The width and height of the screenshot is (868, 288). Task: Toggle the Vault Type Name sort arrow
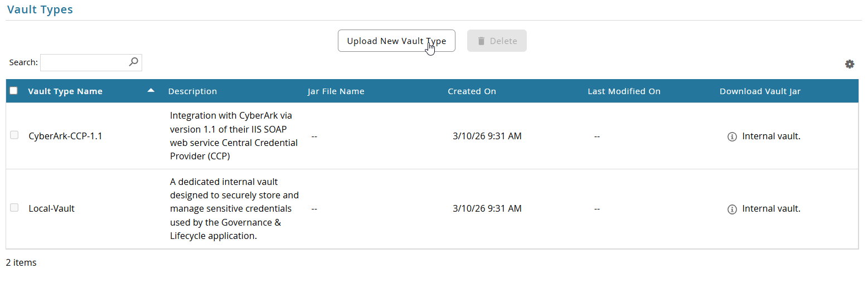pyautogui.click(x=151, y=91)
